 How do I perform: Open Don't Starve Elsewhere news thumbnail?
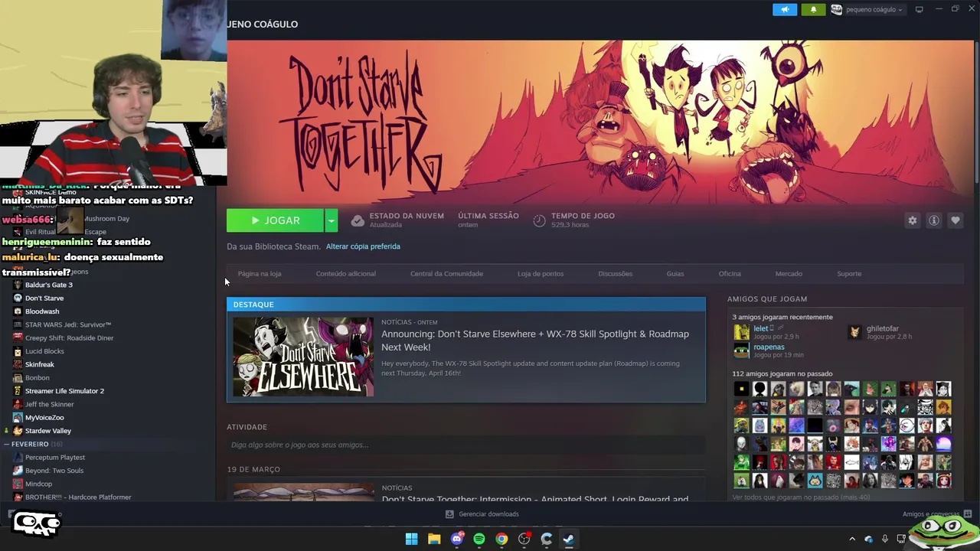[x=303, y=357]
